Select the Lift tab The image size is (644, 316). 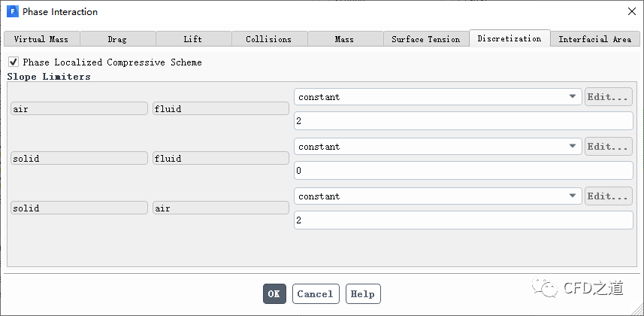193,39
